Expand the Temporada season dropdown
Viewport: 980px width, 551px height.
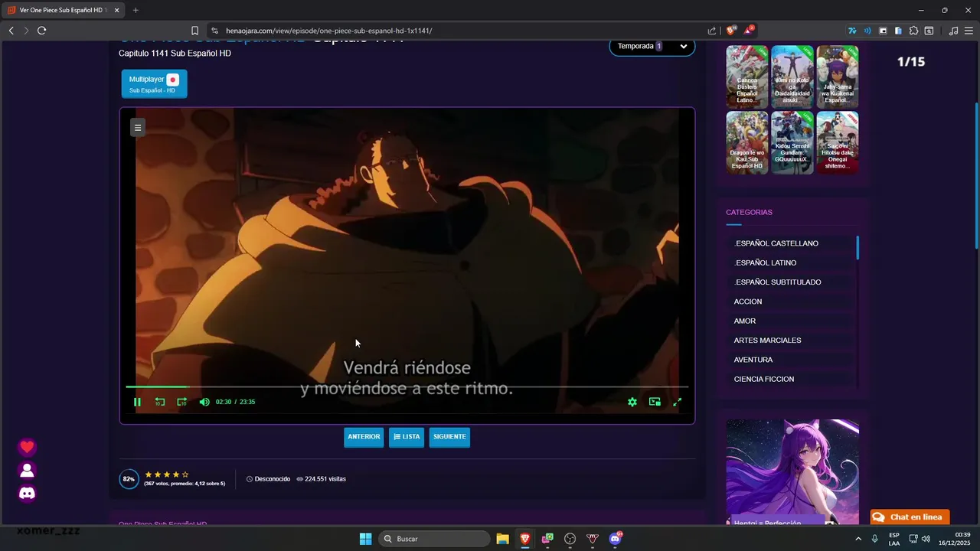[x=652, y=46]
